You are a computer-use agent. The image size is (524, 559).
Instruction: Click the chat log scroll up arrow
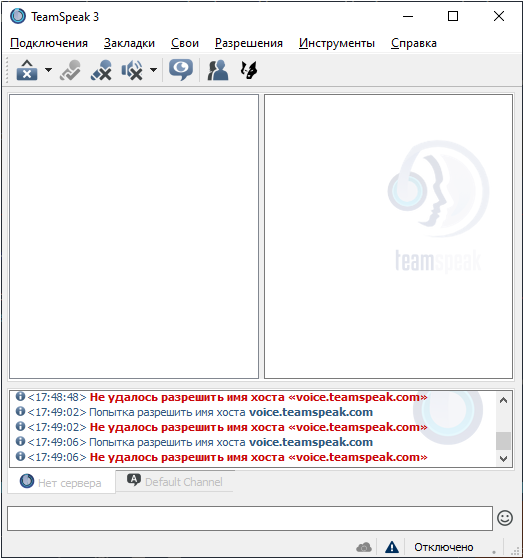503,400
